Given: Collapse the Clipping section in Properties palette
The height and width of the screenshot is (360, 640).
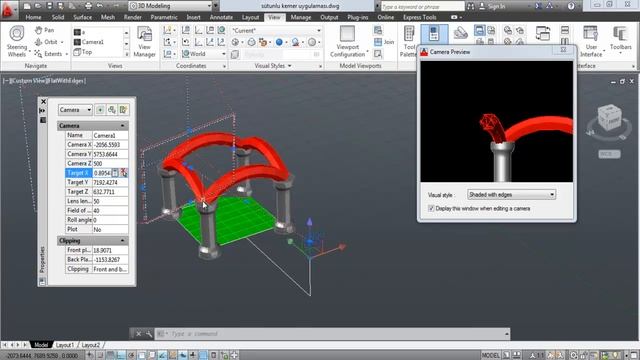Looking at the screenshot, I should (x=122, y=241).
